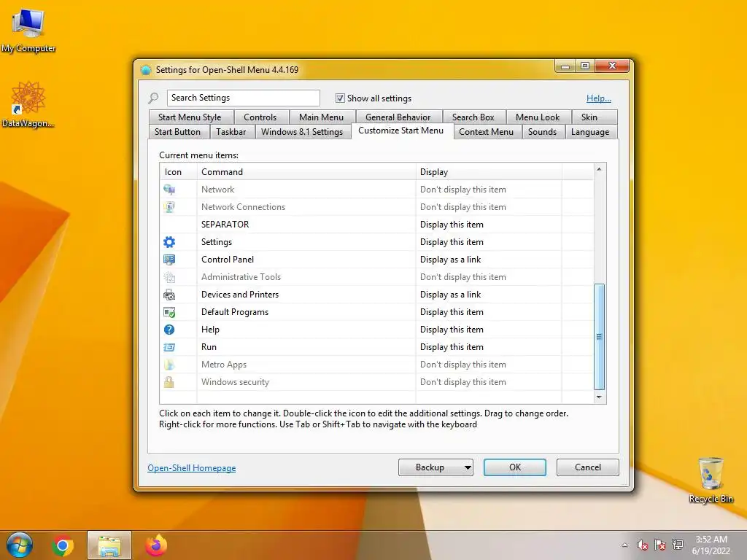Change Metro Apps display setting value
The height and width of the screenshot is (560, 747).
pos(462,365)
